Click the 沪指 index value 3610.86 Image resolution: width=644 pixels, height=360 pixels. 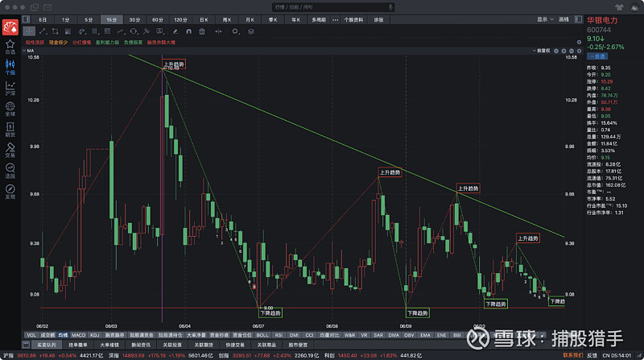(26, 355)
